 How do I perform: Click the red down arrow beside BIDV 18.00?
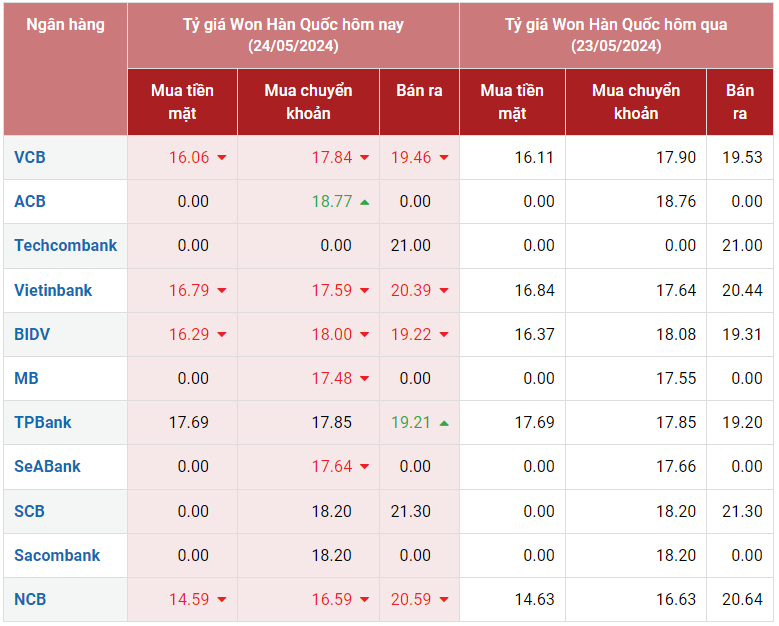pos(364,335)
